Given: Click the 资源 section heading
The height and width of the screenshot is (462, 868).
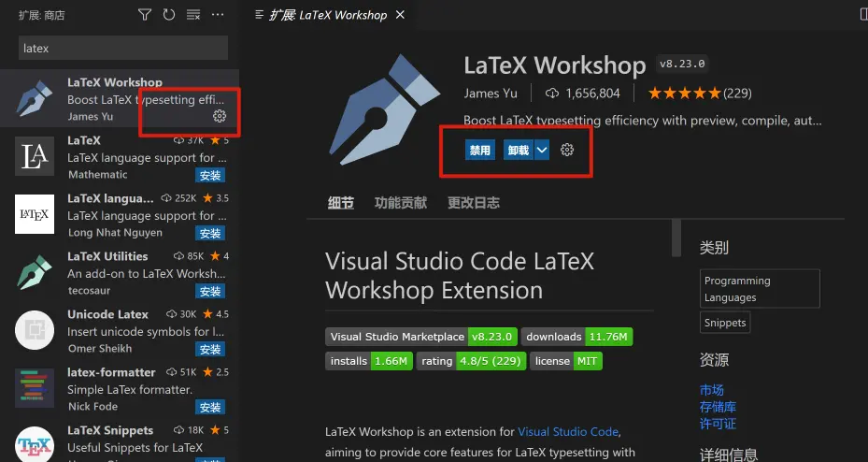Looking at the screenshot, I should tap(714, 360).
